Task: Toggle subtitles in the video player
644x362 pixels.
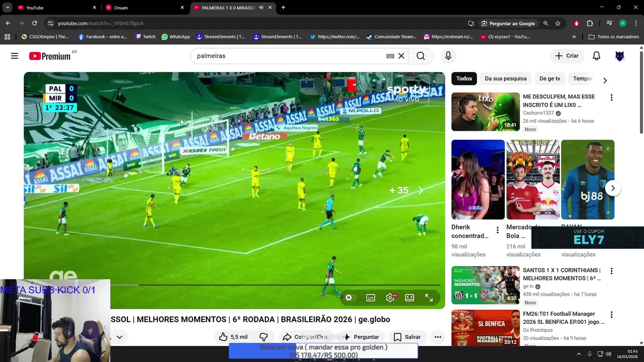Action: point(370,298)
